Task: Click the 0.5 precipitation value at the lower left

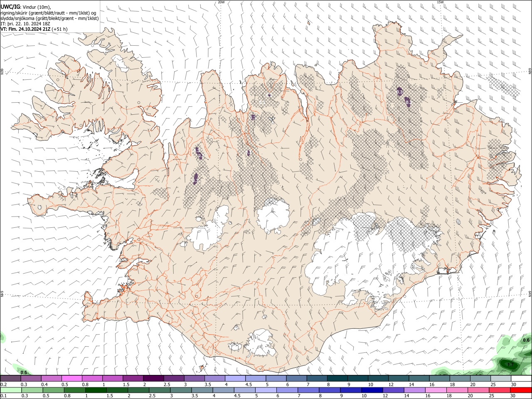Action: [x=24, y=373]
